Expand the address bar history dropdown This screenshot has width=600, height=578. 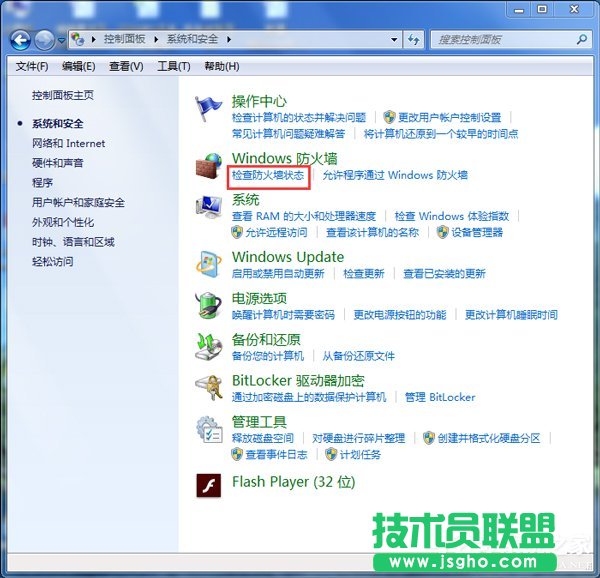coord(394,39)
